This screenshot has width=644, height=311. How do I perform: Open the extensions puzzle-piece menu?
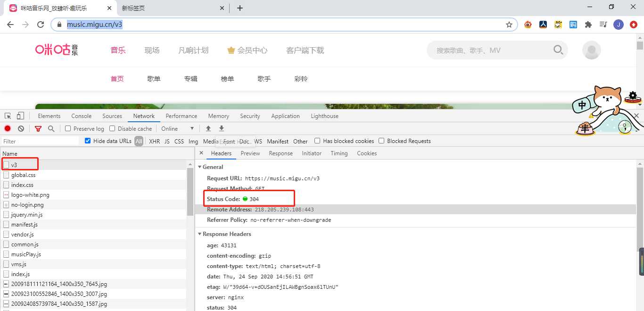(x=588, y=25)
